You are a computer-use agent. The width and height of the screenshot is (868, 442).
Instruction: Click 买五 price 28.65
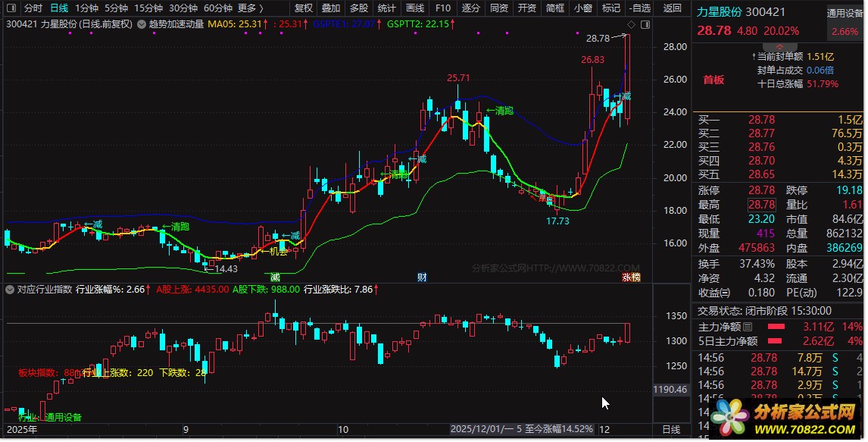point(762,174)
